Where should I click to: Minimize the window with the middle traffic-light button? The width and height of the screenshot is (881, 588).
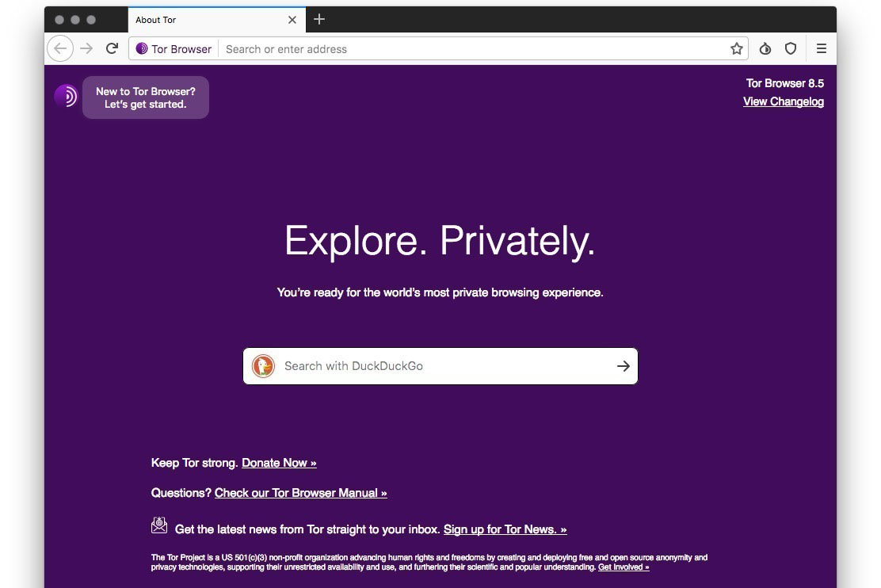(x=74, y=20)
